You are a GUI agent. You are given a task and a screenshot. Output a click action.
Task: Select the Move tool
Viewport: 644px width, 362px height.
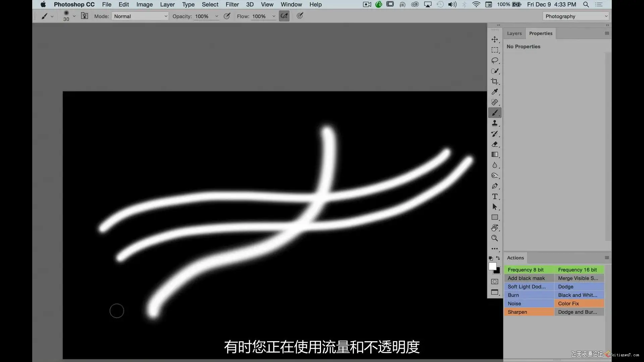tap(495, 40)
